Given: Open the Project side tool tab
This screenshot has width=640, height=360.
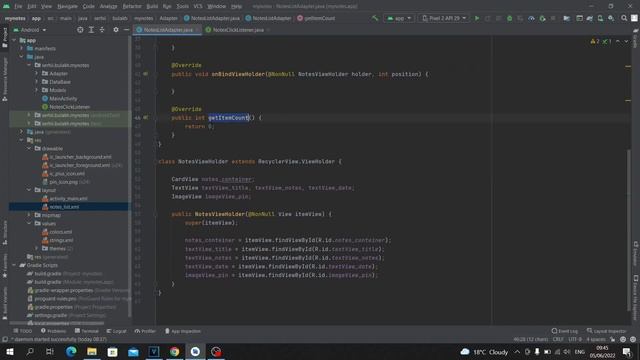Looking at the screenshot, I should [x=4, y=38].
